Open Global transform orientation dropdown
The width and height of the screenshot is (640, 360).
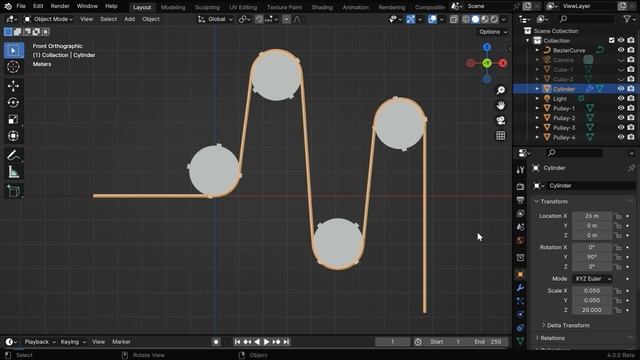point(215,19)
